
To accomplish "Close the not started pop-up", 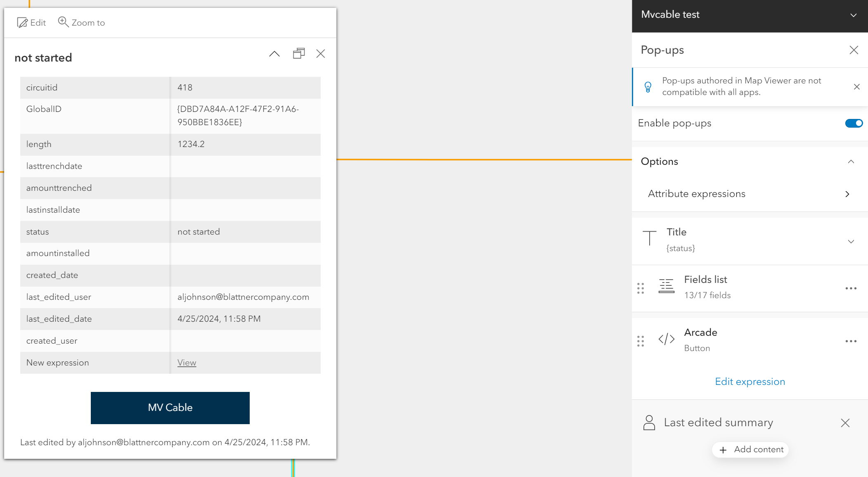I will (x=321, y=54).
